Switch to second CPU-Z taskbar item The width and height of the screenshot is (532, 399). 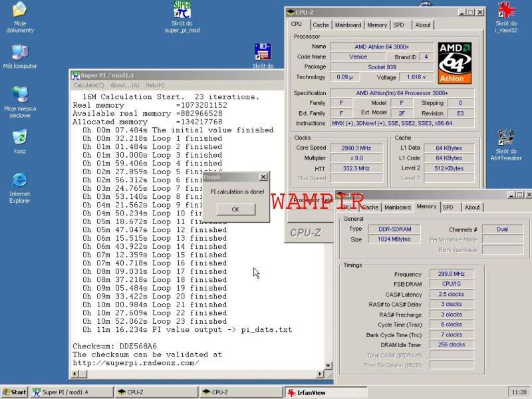[241, 392]
